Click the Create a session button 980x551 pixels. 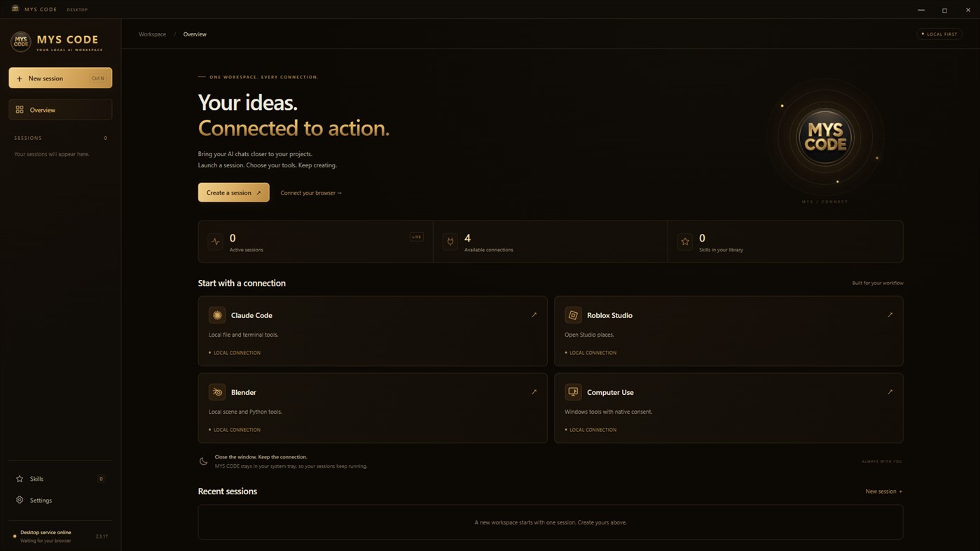(233, 193)
